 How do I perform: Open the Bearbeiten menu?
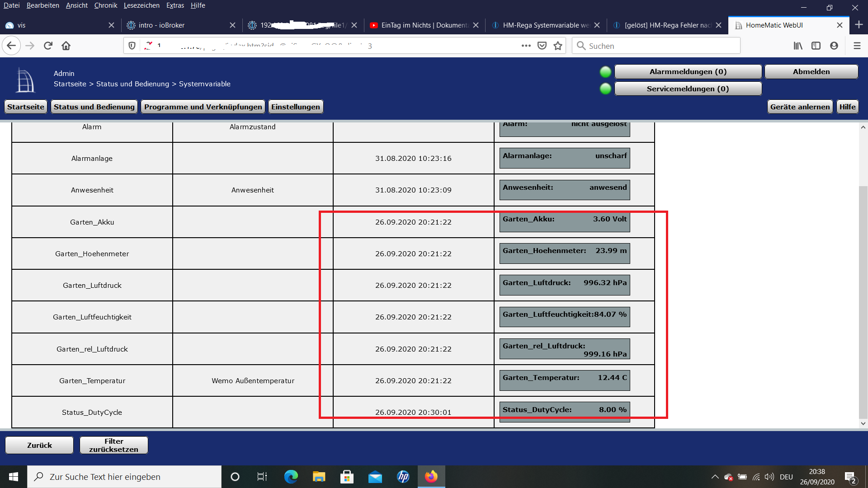point(43,5)
